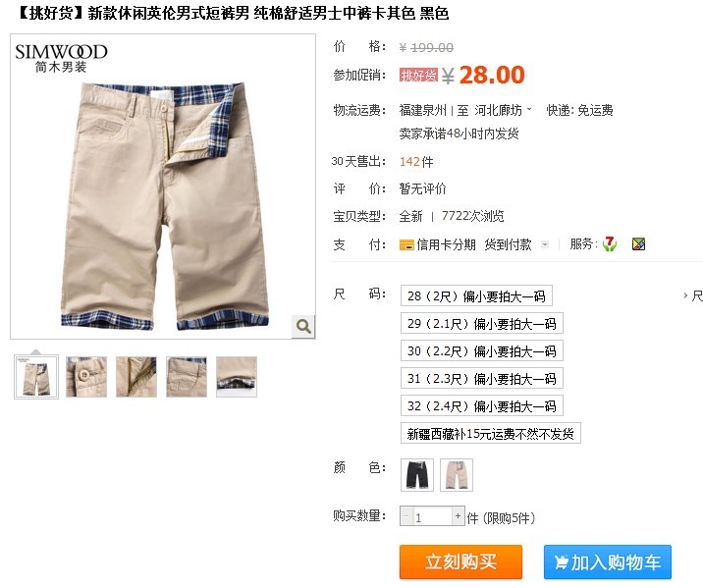Click the red 挑好货 promotion tag
Viewport: 703px width, 588px height.
418,75
